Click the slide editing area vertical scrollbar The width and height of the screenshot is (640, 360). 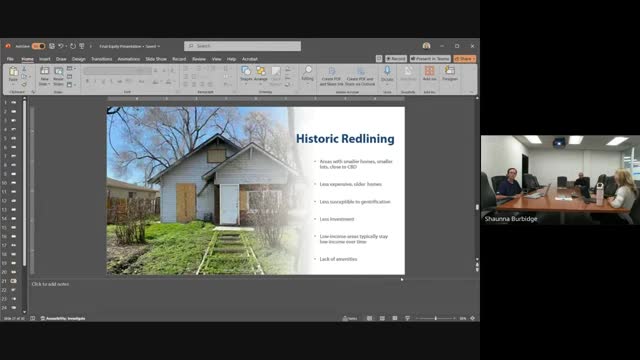pyautogui.click(x=477, y=180)
